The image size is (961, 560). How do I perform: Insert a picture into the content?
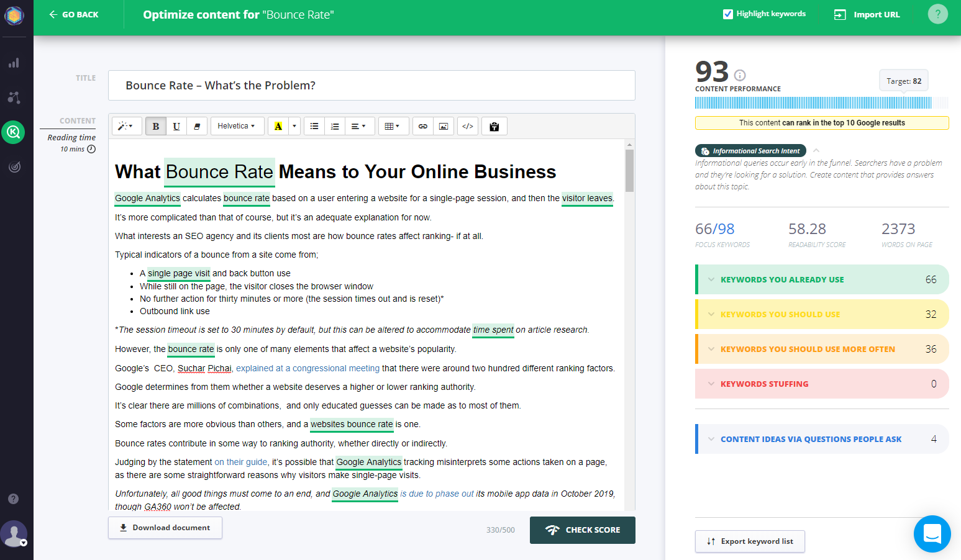coord(444,126)
